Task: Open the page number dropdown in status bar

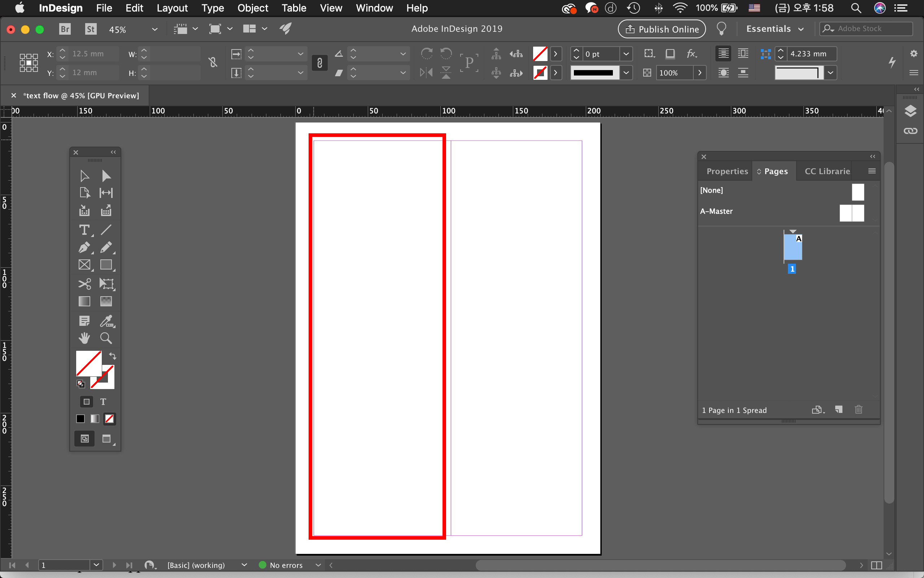Action: coord(96,565)
